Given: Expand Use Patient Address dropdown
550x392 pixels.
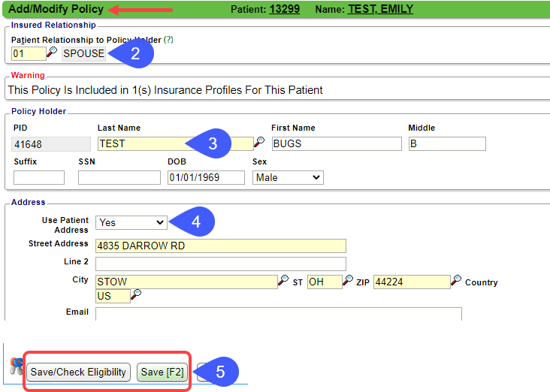Looking at the screenshot, I should coord(131,222).
